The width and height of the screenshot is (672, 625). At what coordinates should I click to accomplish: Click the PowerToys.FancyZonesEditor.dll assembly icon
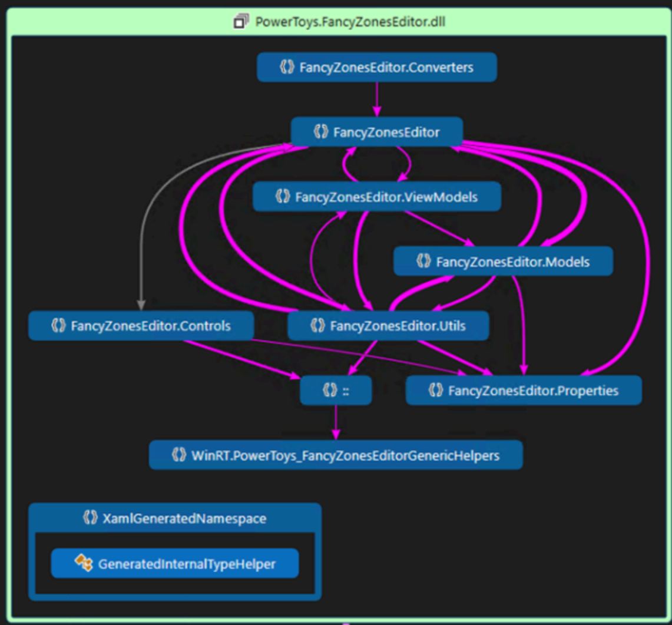tap(241, 21)
